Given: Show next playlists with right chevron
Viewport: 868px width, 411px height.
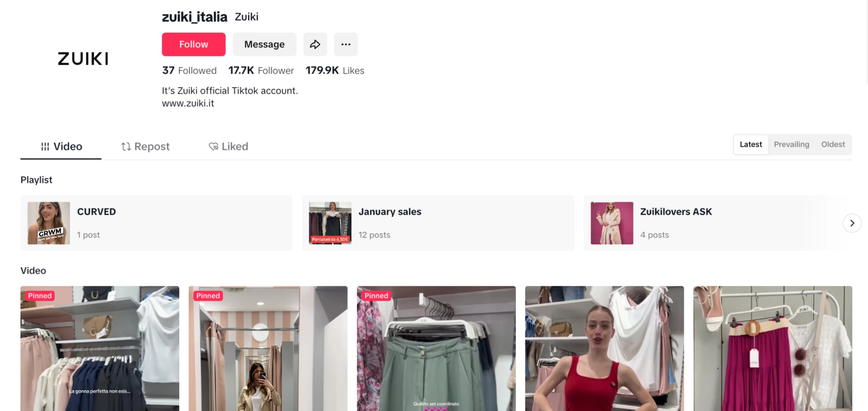Looking at the screenshot, I should (x=852, y=223).
